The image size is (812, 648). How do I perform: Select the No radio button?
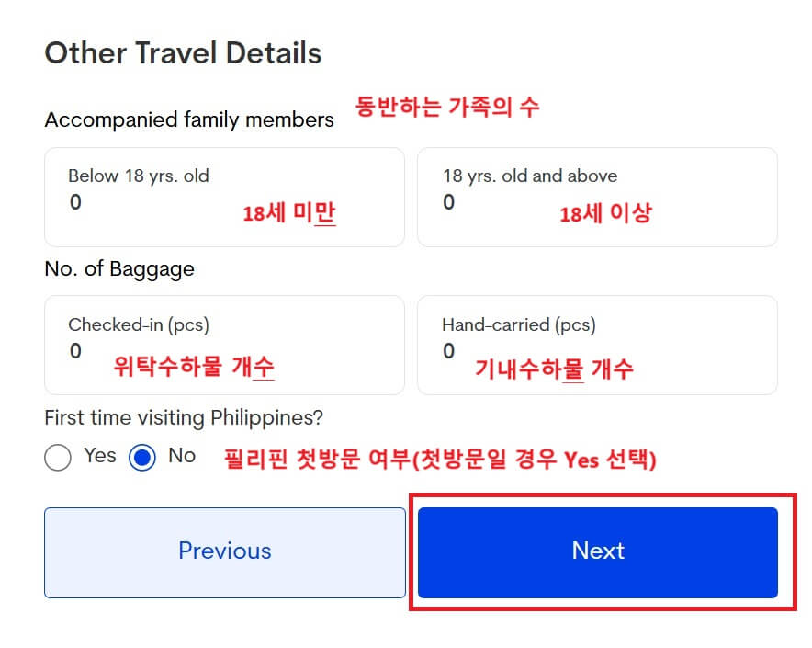tap(142, 457)
